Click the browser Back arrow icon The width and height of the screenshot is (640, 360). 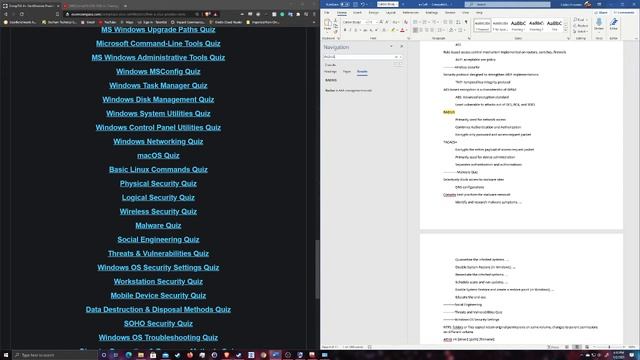click(x=6, y=14)
